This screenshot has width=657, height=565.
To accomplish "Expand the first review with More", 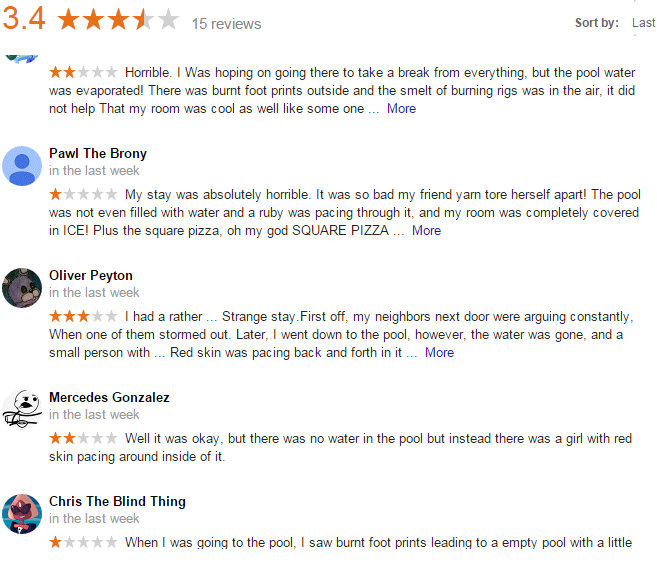I will (401, 109).
